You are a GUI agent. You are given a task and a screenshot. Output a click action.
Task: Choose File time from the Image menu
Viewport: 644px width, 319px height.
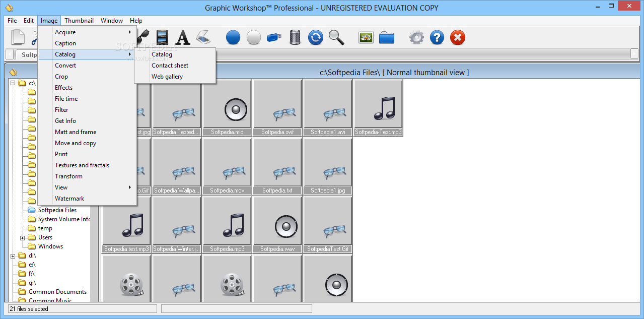87,99
